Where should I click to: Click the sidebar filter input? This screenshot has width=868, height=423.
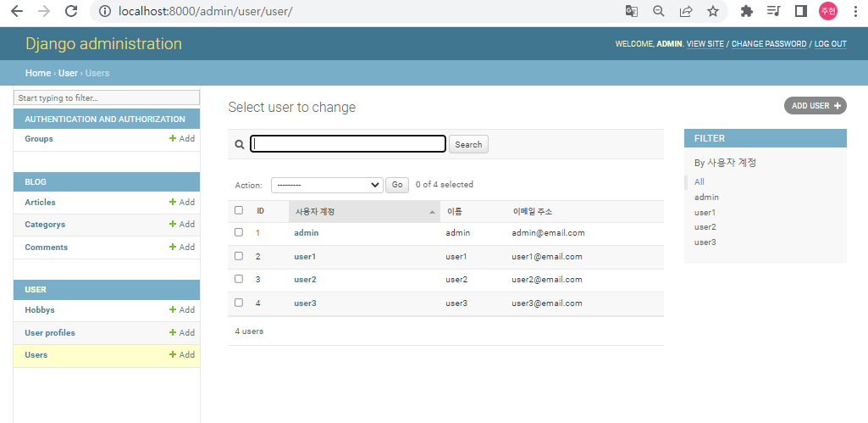pos(107,97)
